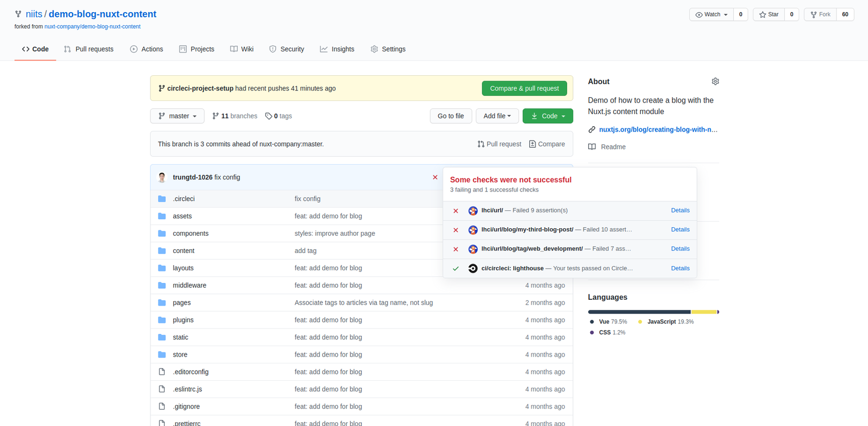Click the yellow JavaScript segment of language bar
The height and width of the screenshot is (426, 868).
coord(703,312)
